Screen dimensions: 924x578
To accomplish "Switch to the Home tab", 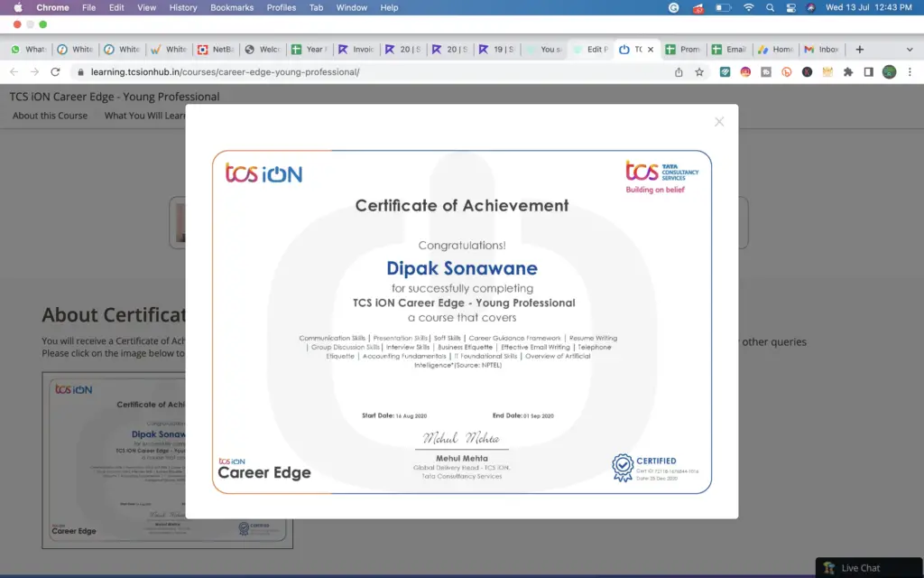I will pos(777,50).
